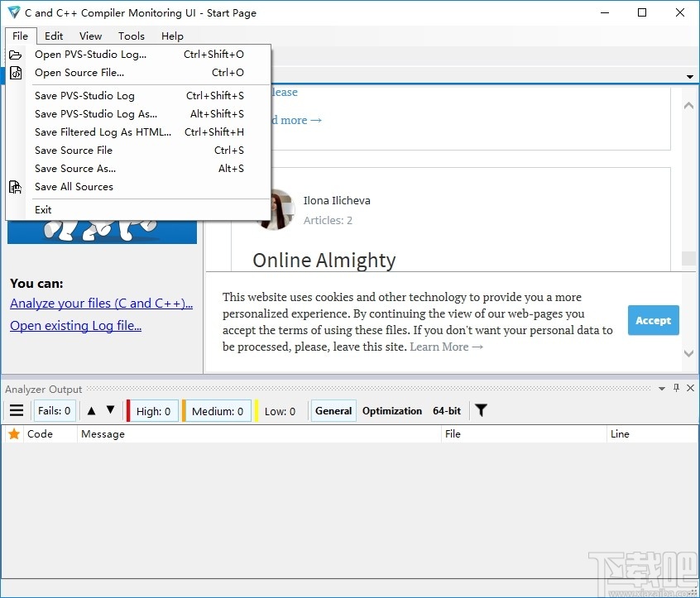Choose Open PVS-Studio Log... from the File menu
The height and width of the screenshot is (598, 700).
point(138,55)
